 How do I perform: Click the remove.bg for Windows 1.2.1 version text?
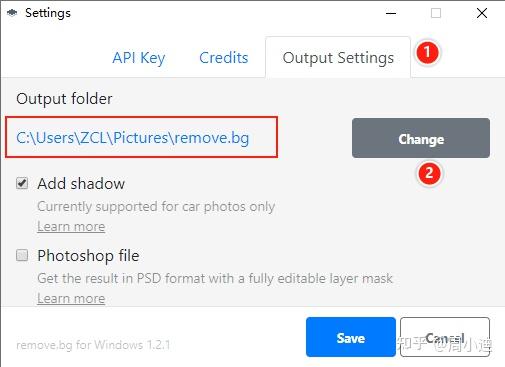(x=93, y=345)
